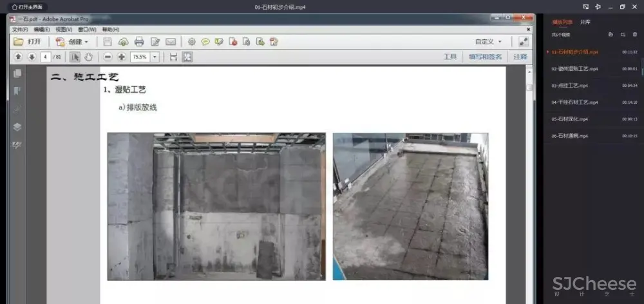The image size is (644, 304).
Task: Open the Bookmarks side panel
Action: click(17, 91)
